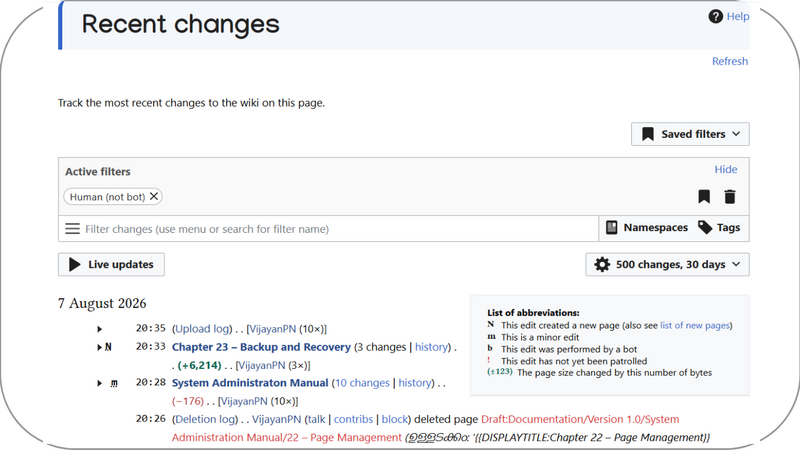Viewport: 800px width, 450px height.
Task: Select the (+6,214) byte change text
Action: (x=199, y=365)
